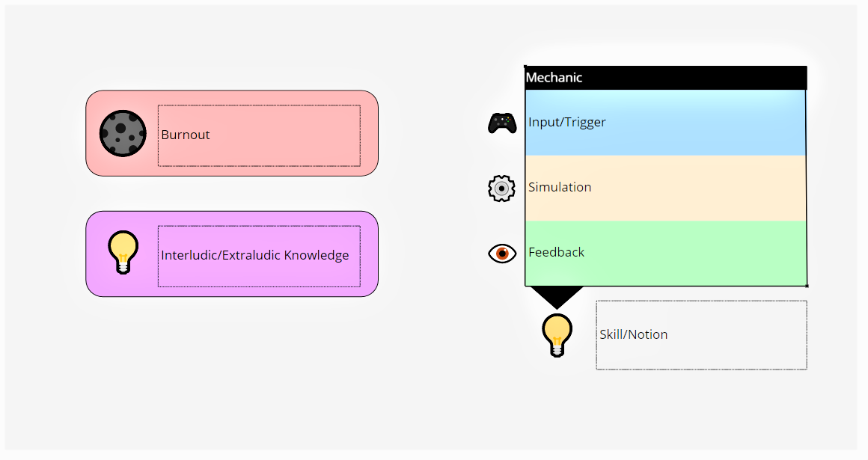Select the black Mechanic header bar

click(666, 78)
